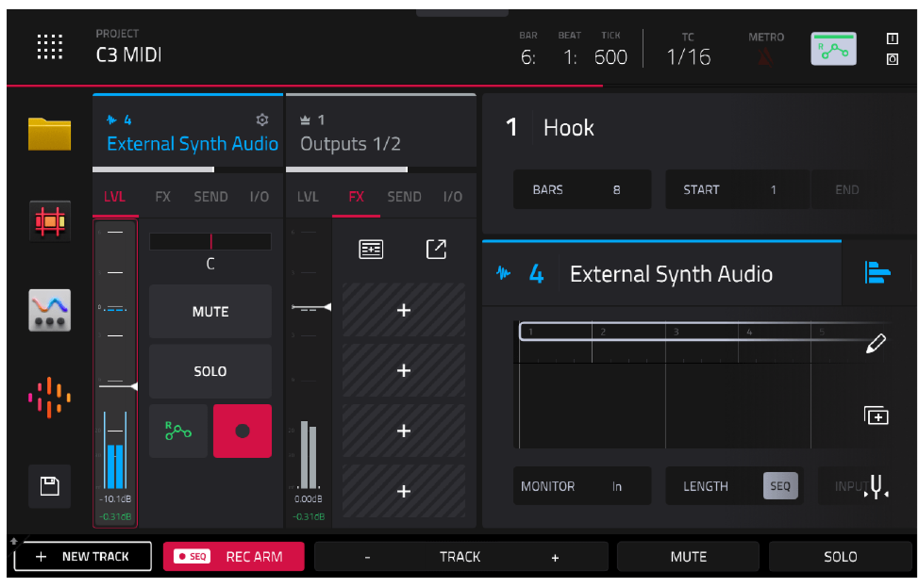
Task: Click the blue track view alignment icon
Action: [x=877, y=273]
